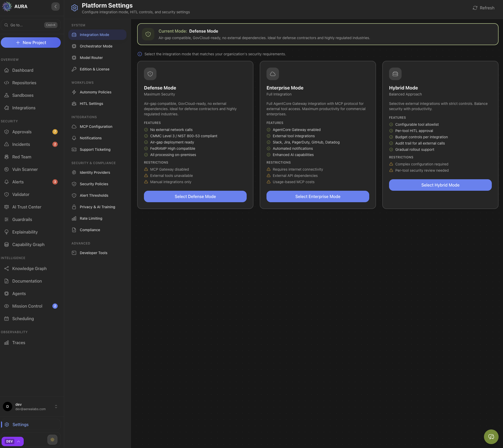Click the Validator shield icon
Screen dimensions: 503x448
pos(7,194)
